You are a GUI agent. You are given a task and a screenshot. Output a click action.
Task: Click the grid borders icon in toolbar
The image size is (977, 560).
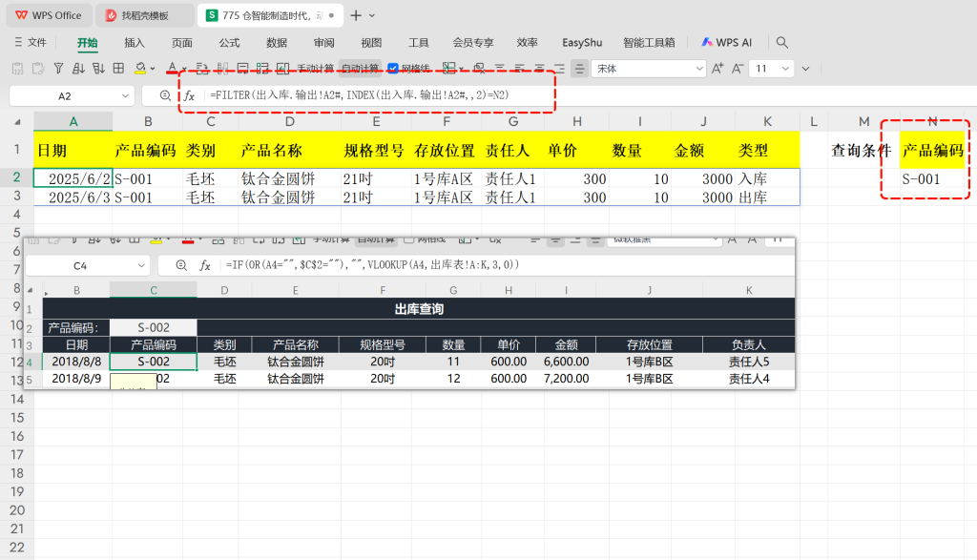(x=118, y=69)
